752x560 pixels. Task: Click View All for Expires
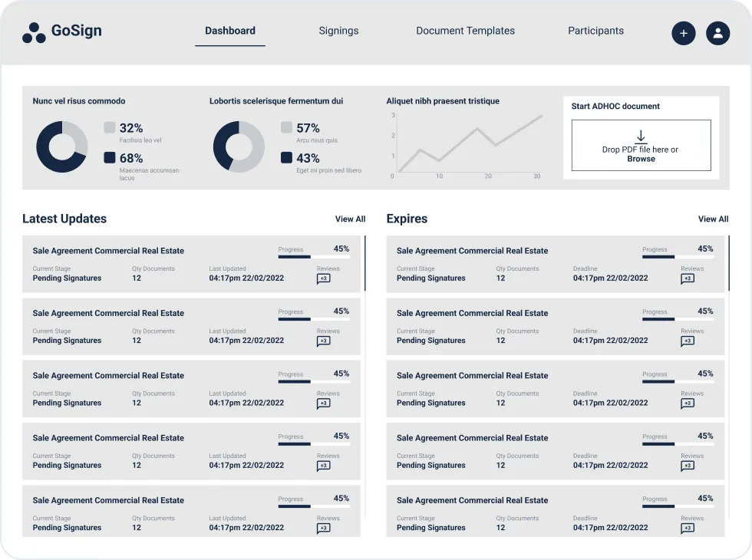713,219
